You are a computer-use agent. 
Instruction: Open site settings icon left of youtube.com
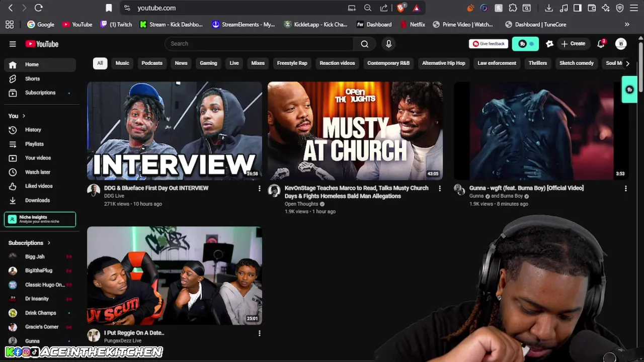pos(127,8)
